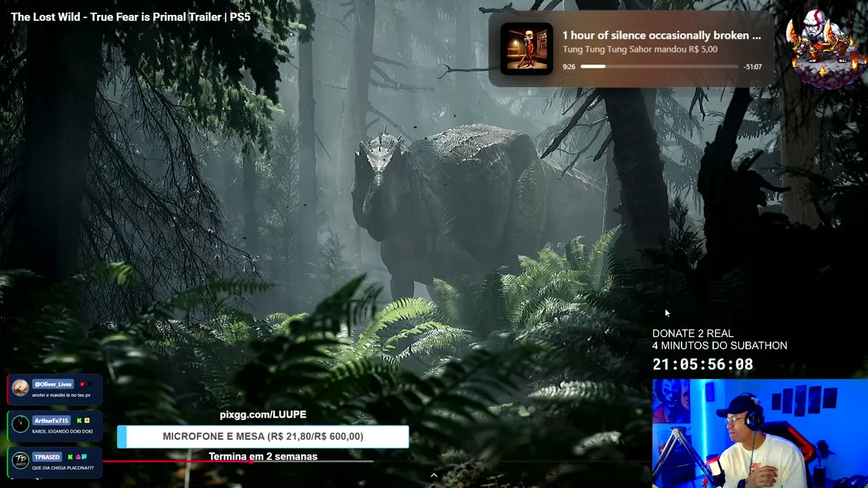Screen dimensions: 868x488
Task: Expand the player controls with the up chevron
Action: coord(434,475)
